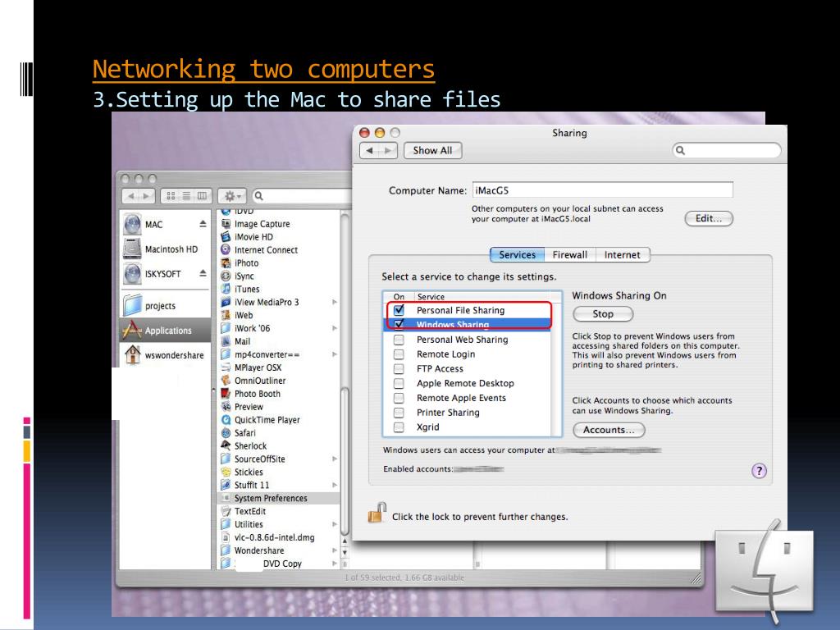The width and height of the screenshot is (840, 630).
Task: Go back in Sharing preferences
Action: point(369,151)
